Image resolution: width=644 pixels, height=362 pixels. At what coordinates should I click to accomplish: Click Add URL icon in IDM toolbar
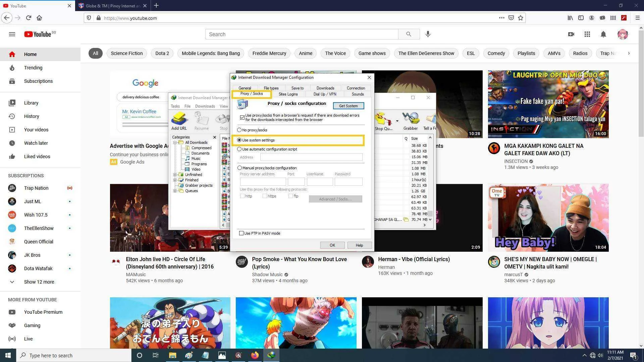[179, 120]
